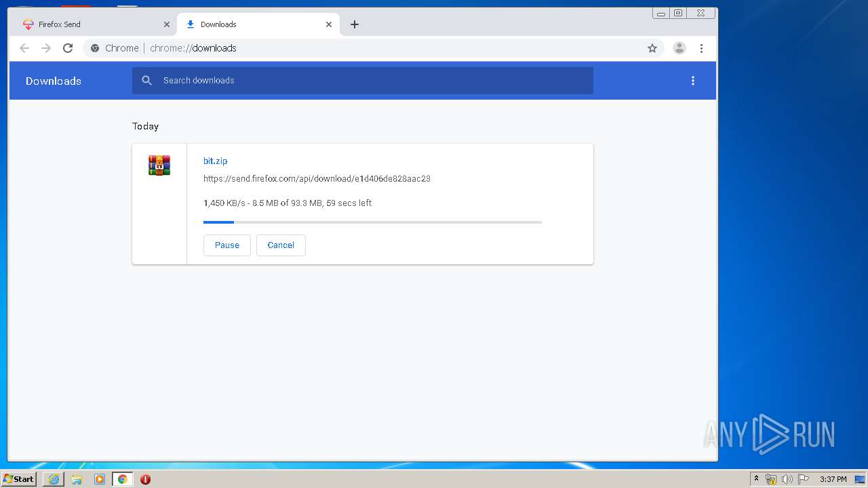868x488 pixels.
Task: Click the network tray icon
Action: coord(771,479)
